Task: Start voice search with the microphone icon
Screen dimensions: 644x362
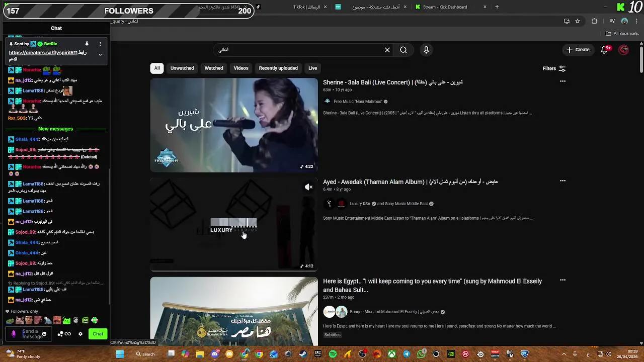Action: click(426, 50)
